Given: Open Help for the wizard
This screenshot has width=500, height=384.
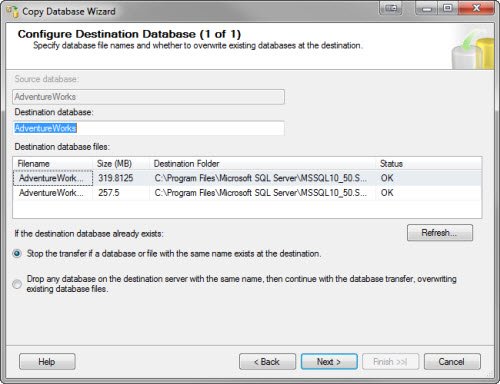Looking at the screenshot, I should 47,362.
